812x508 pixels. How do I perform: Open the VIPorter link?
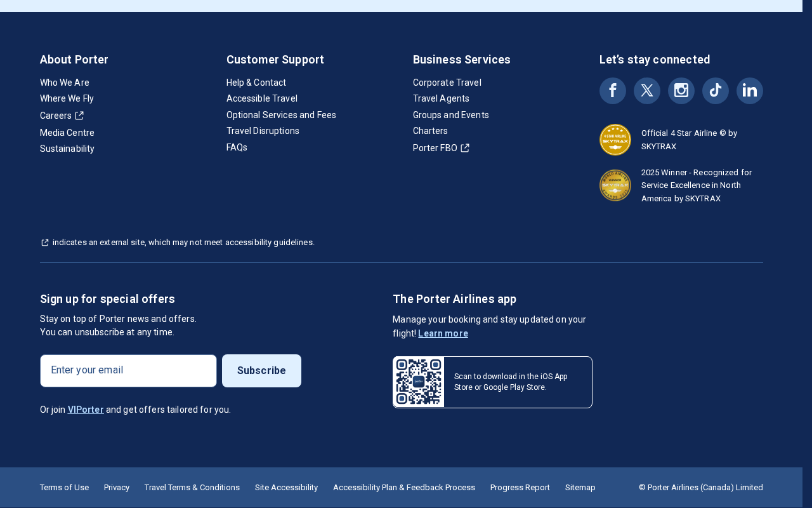click(x=86, y=410)
